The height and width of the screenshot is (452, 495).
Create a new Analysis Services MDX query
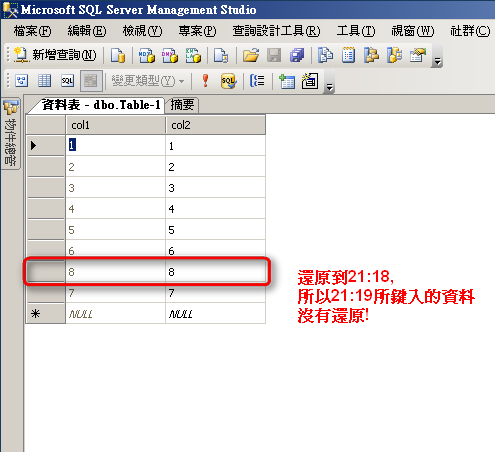(x=147, y=55)
